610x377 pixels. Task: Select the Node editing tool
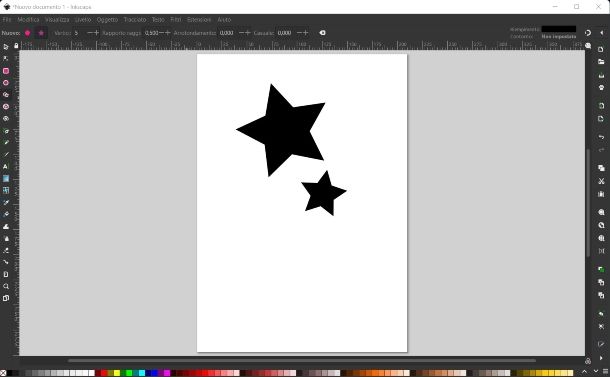coord(6,59)
